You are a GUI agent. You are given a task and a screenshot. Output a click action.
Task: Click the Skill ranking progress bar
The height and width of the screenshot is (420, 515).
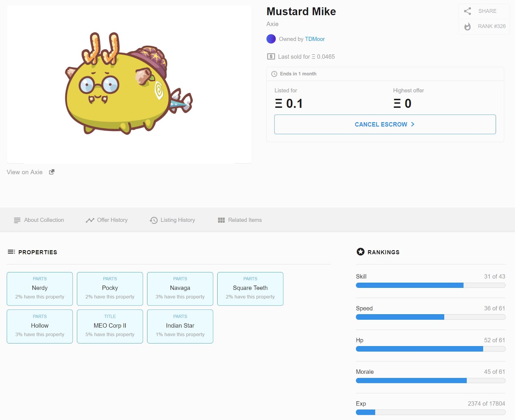431,285
